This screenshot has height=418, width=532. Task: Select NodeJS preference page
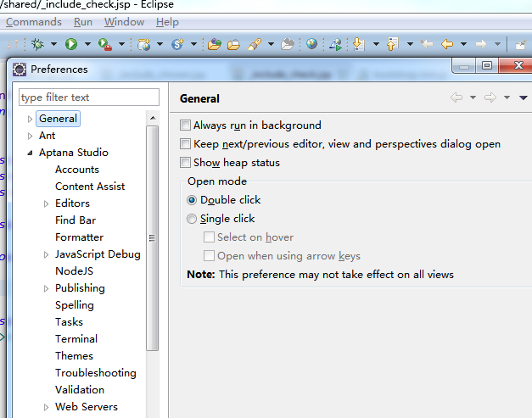[x=74, y=271]
